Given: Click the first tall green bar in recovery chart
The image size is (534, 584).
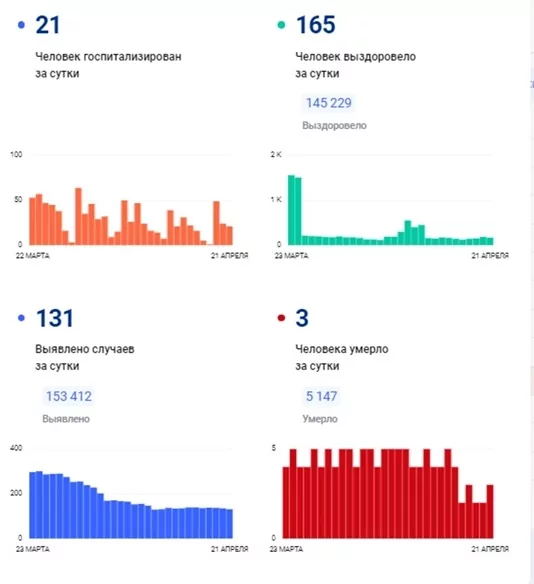Looking at the screenshot, I should [291, 210].
